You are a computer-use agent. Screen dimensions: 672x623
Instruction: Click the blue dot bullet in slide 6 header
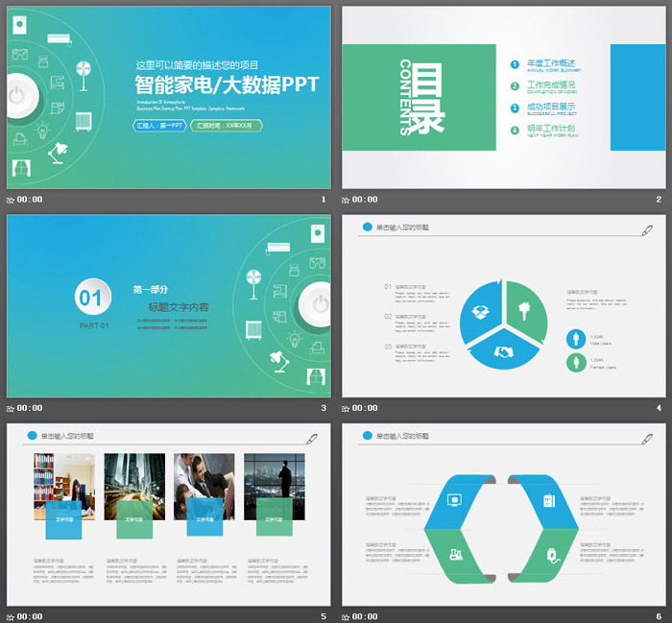(368, 436)
